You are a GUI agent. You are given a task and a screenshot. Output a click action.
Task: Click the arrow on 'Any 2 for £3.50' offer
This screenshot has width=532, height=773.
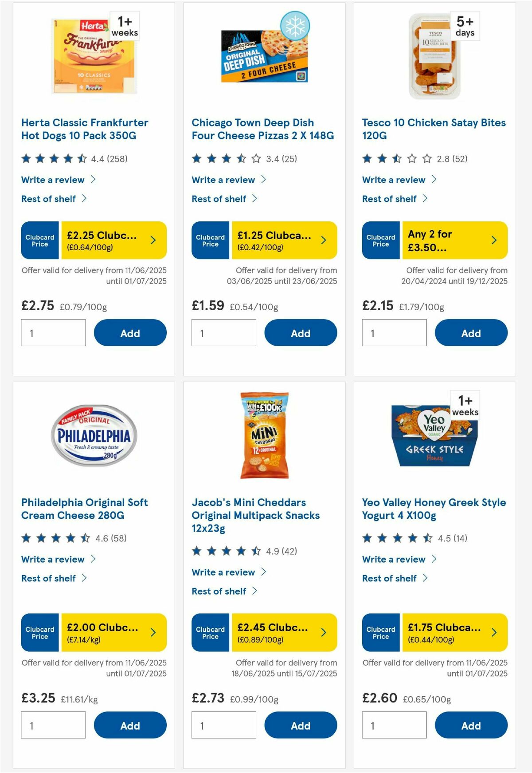coord(493,240)
